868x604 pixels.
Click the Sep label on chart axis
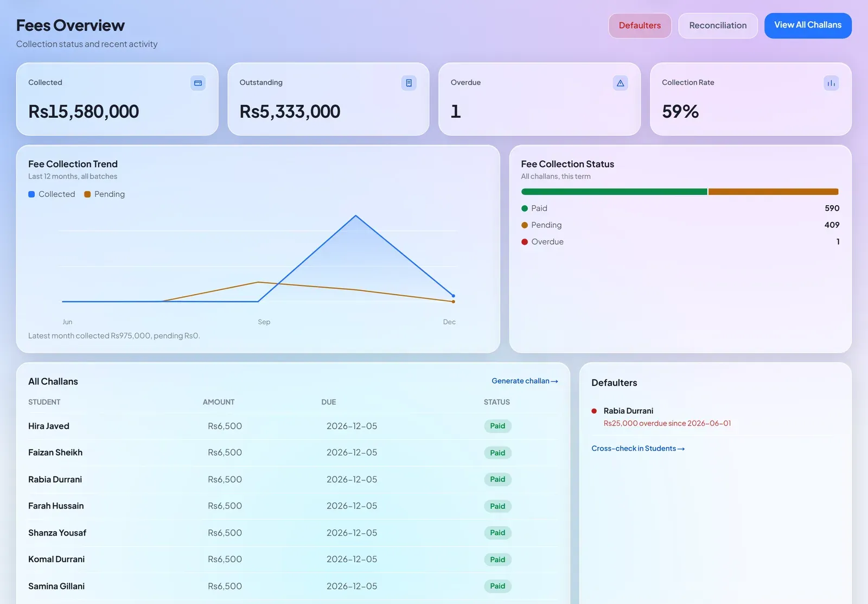(264, 322)
